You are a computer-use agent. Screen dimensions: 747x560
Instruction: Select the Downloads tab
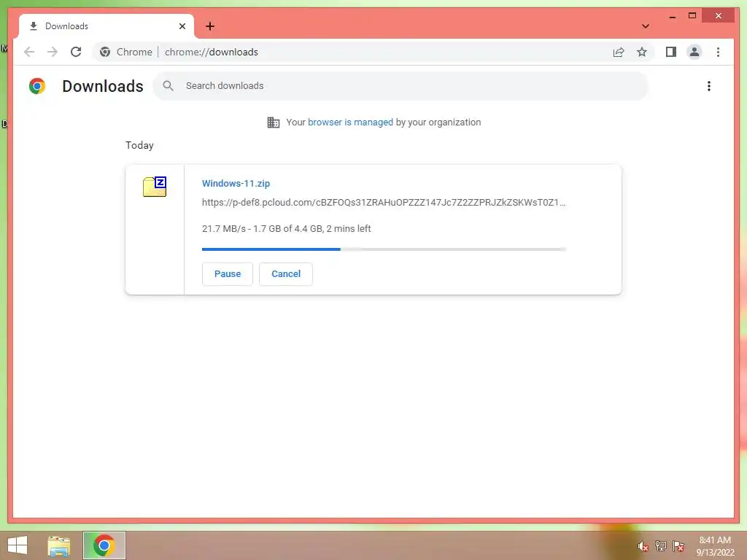(x=107, y=26)
